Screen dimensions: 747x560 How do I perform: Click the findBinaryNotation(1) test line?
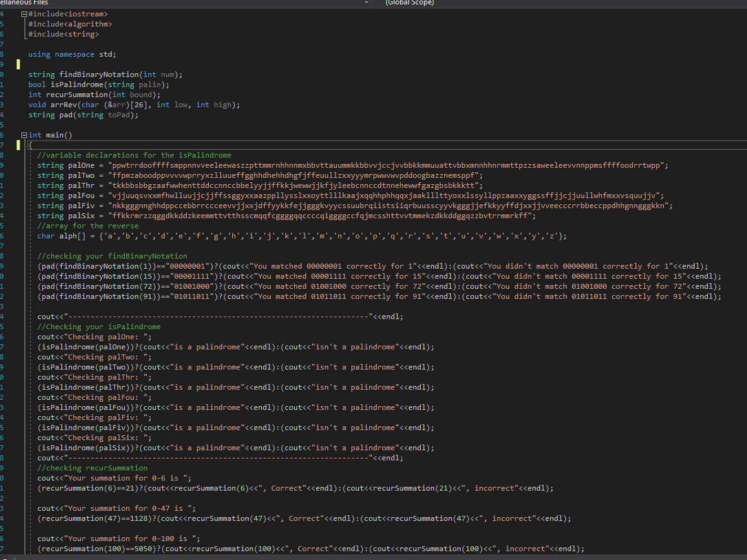pyautogui.click(x=372, y=266)
